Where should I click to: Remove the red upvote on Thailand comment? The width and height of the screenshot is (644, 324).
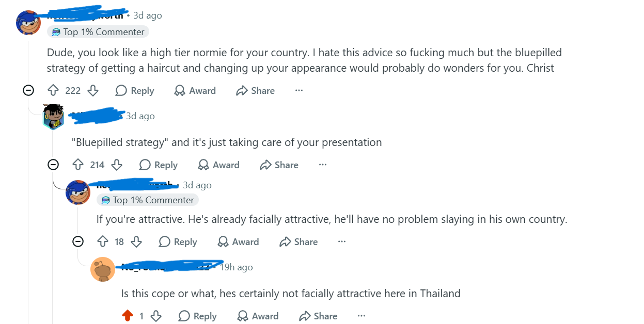click(128, 316)
